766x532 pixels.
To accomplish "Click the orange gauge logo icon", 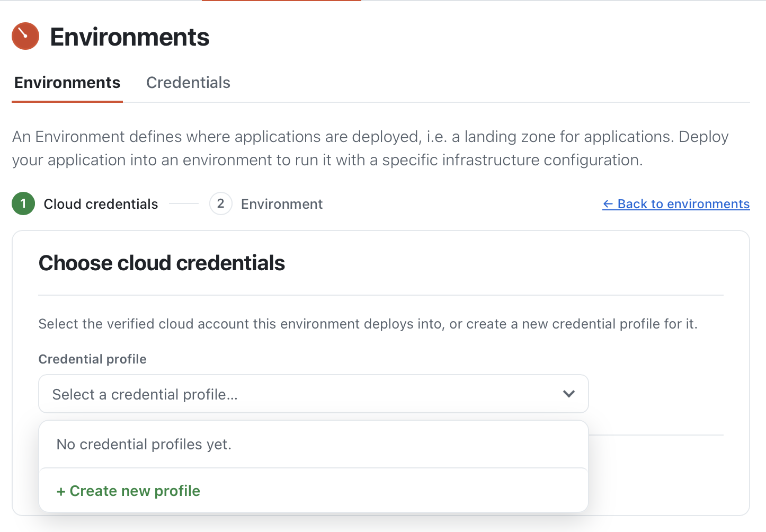I will 25,36.
